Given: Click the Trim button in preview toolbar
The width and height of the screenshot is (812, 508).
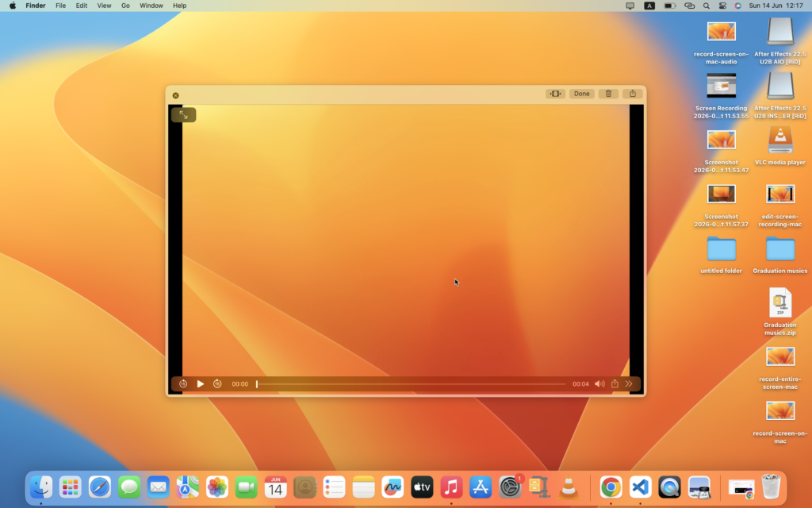Looking at the screenshot, I should pyautogui.click(x=554, y=94).
